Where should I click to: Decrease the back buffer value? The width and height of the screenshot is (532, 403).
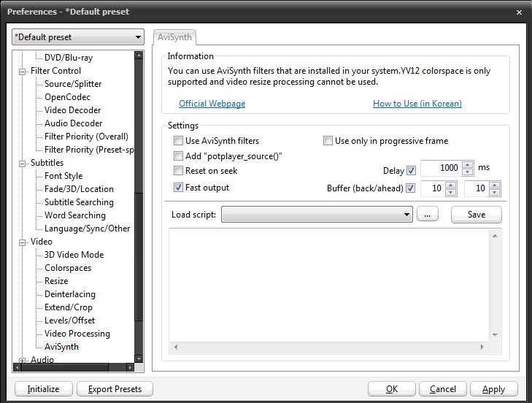(450, 192)
